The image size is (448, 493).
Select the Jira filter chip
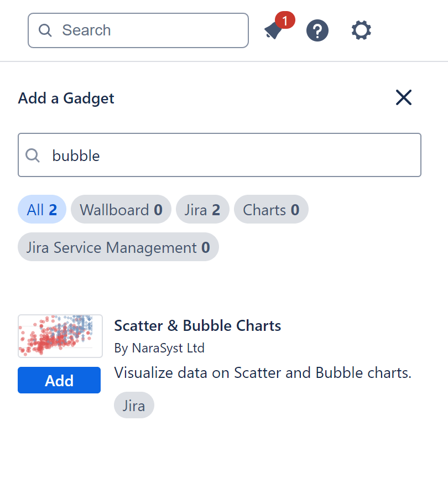[x=202, y=209]
